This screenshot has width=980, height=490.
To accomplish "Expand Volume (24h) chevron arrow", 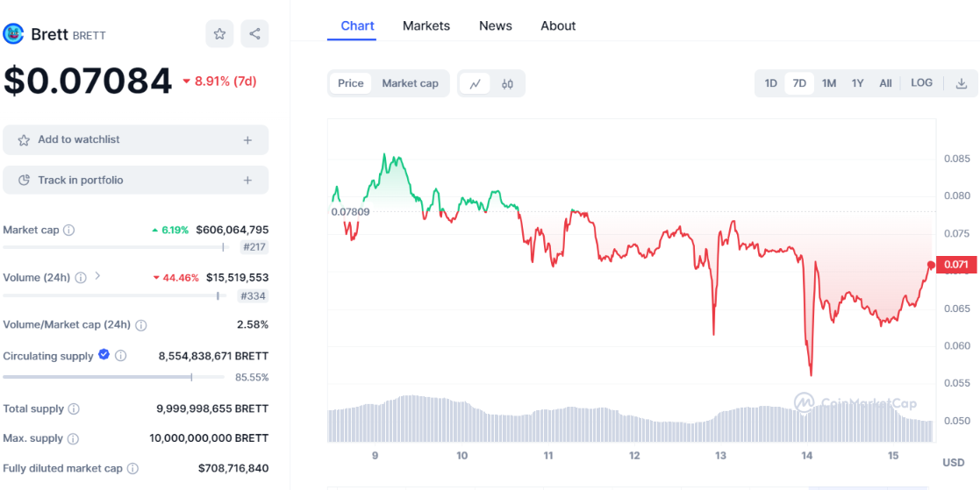I will pyautogui.click(x=97, y=275).
